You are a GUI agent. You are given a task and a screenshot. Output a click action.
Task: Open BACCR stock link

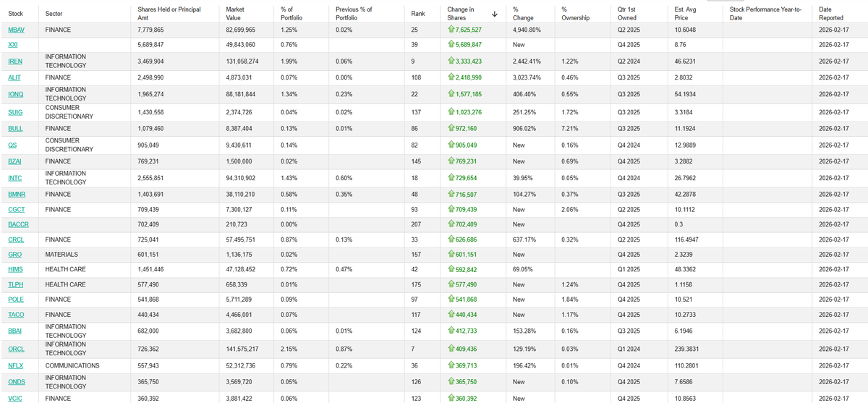coord(18,224)
